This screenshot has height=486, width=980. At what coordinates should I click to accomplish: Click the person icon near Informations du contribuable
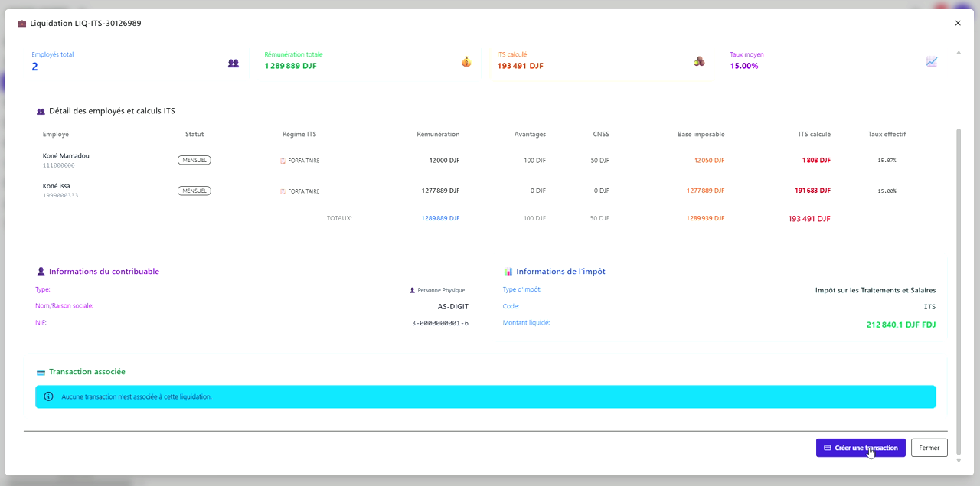pyautogui.click(x=41, y=270)
